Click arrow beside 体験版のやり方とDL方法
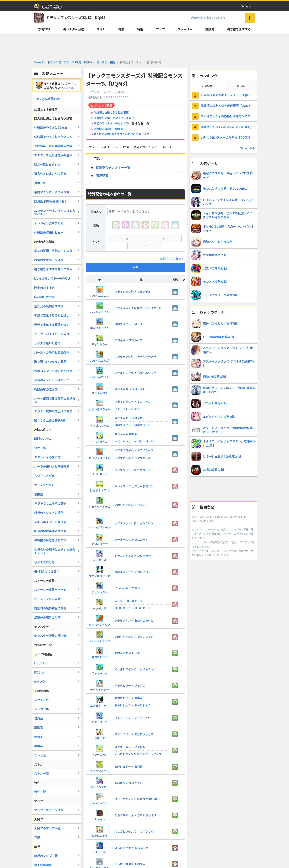289x868 pixels. pos(78,127)
